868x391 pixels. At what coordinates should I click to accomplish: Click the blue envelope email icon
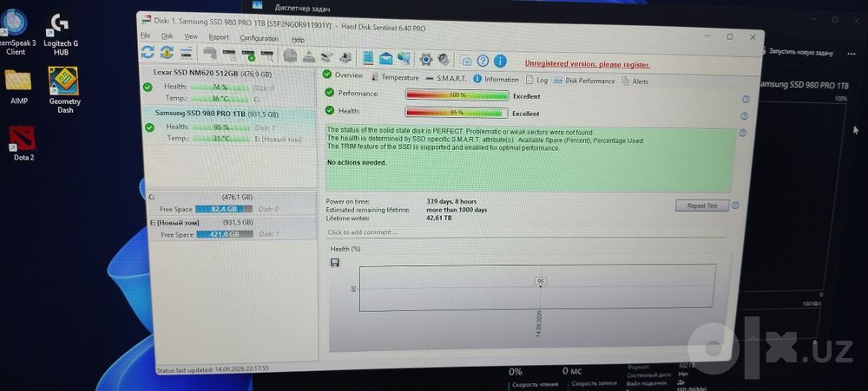point(386,58)
